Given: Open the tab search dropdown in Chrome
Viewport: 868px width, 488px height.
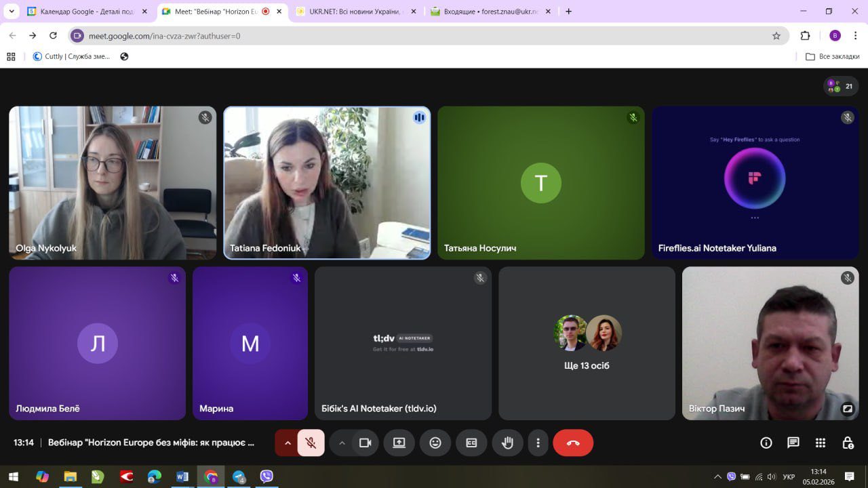Looking at the screenshot, I should [12, 12].
